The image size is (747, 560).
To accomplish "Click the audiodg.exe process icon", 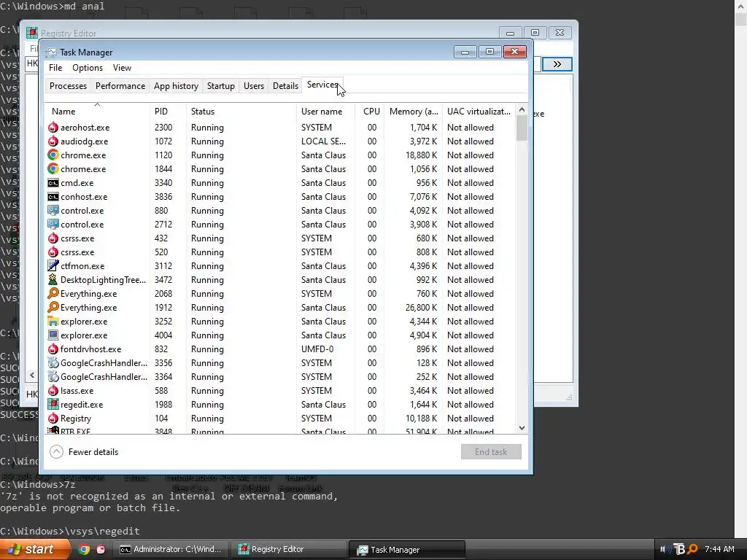I will point(53,141).
